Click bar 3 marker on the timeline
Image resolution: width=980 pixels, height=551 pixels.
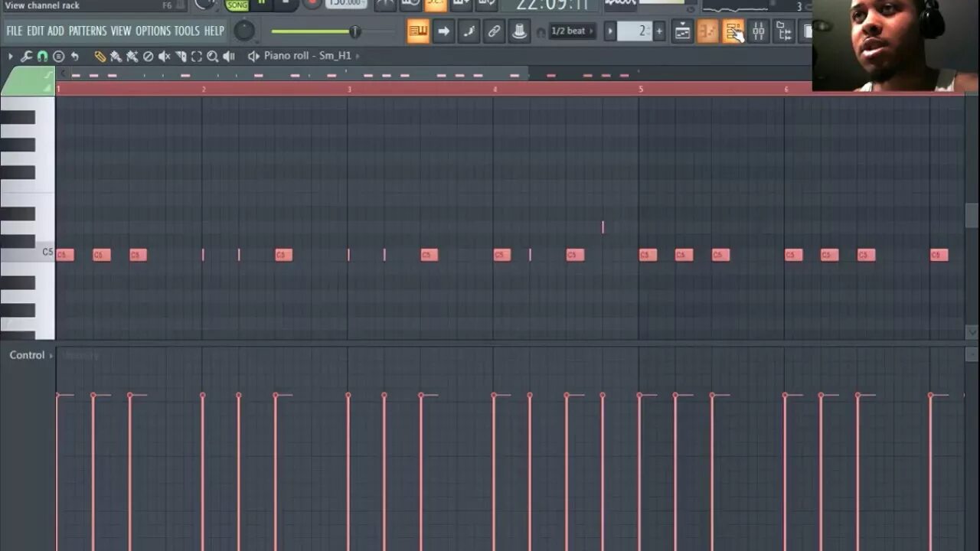click(x=349, y=89)
